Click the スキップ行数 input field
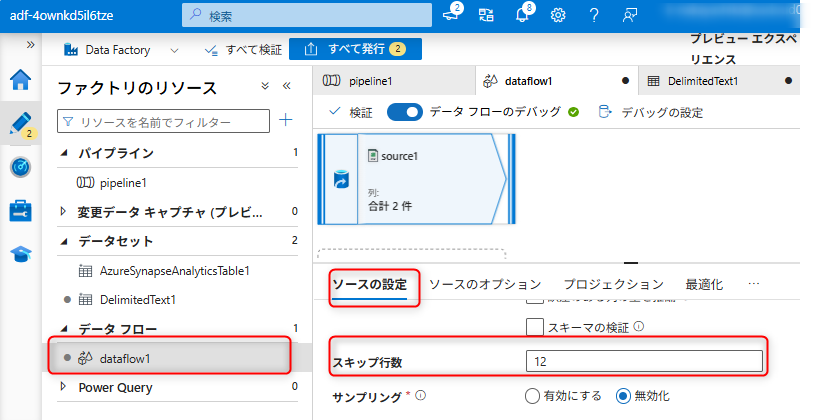The width and height of the screenshot is (826, 420). (x=644, y=360)
